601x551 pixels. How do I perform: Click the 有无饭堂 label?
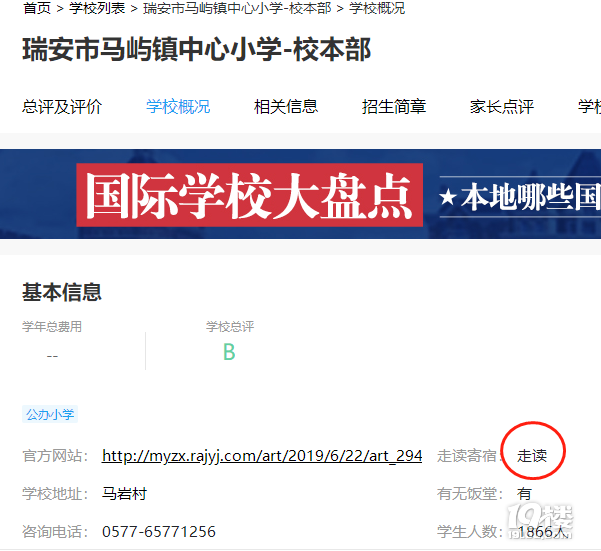[470, 494]
